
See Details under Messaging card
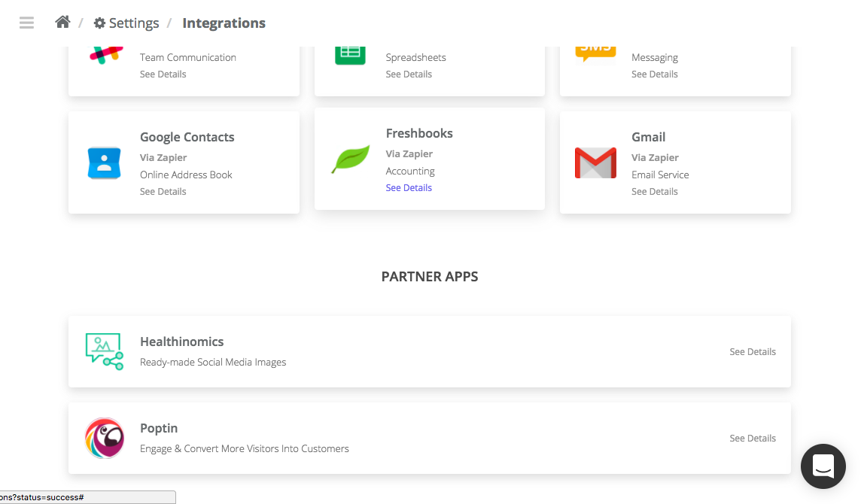click(x=654, y=74)
